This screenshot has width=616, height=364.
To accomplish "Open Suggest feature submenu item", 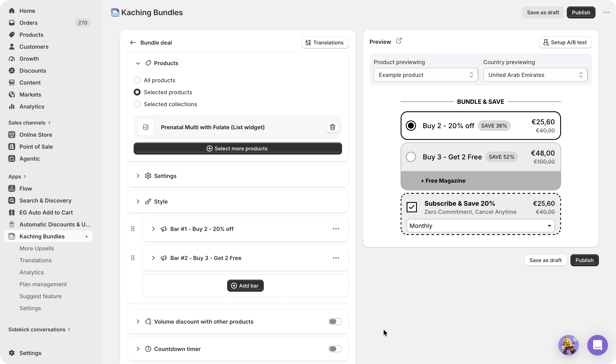I will tap(40, 296).
